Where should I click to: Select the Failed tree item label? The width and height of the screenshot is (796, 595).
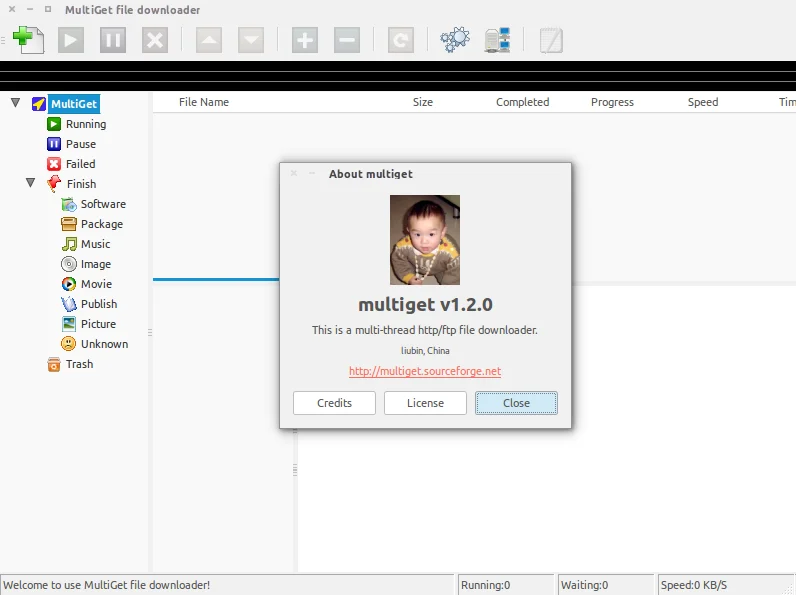(x=80, y=164)
